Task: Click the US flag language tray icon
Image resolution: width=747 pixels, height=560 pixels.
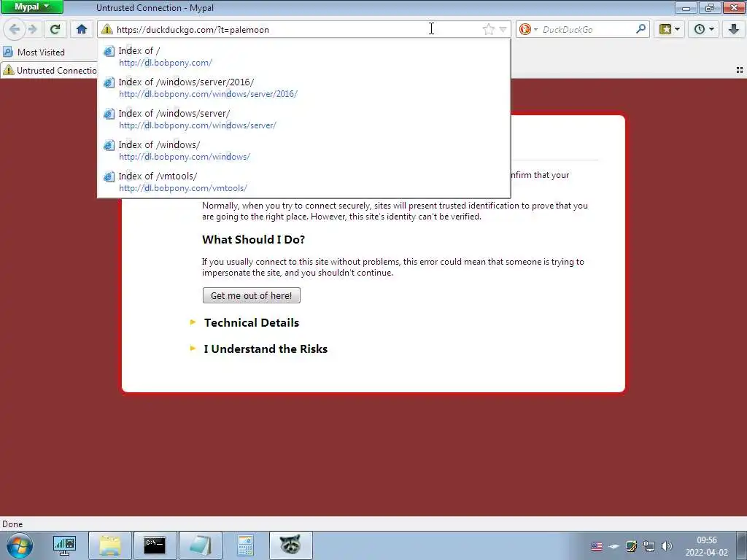Action: click(597, 546)
